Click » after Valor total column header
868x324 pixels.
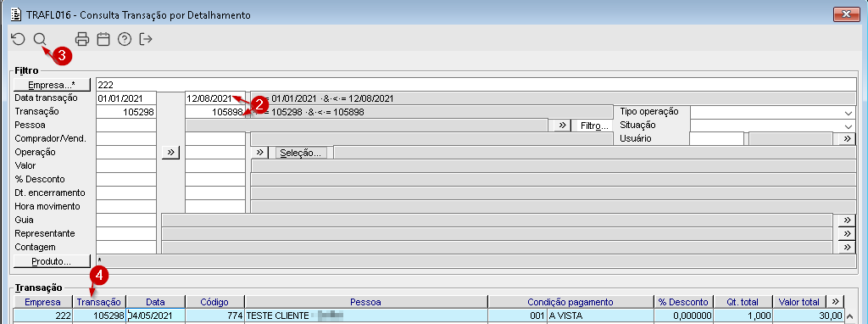tap(835, 301)
